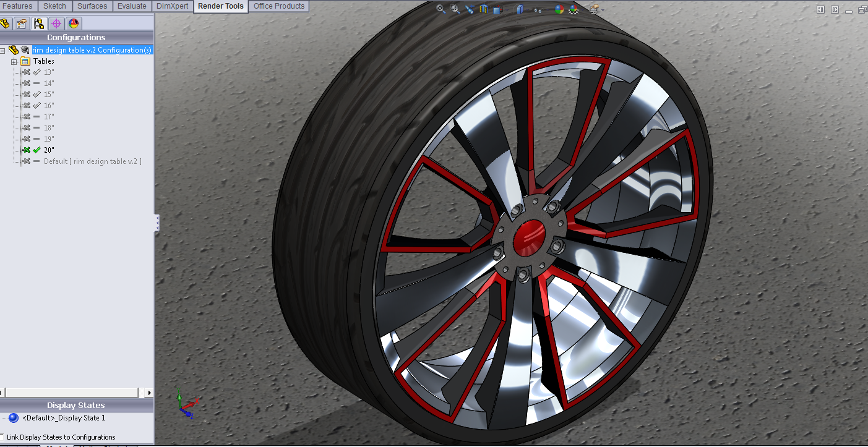
Task: Click the Zoom to Fit icon
Action: [441, 9]
